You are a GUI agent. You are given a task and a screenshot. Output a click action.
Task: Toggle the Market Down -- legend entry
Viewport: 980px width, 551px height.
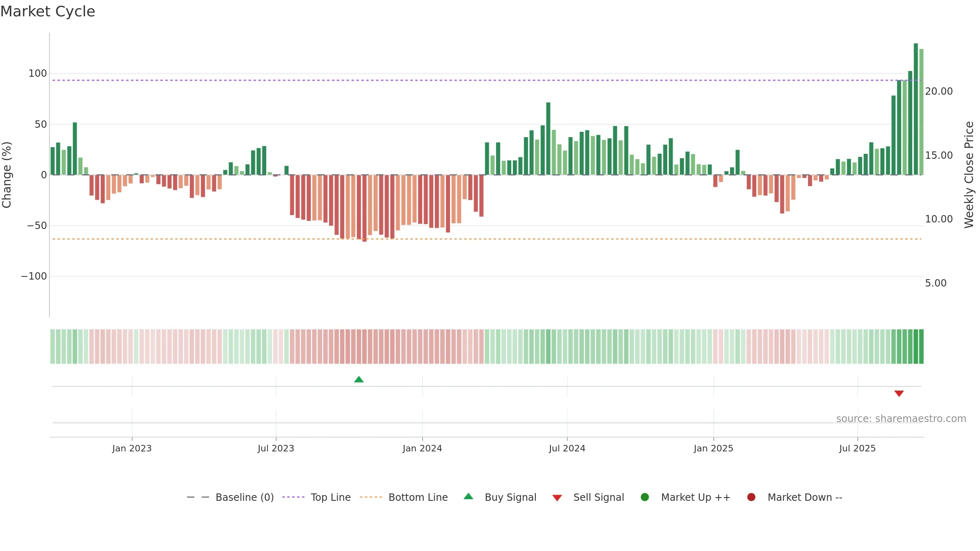pos(795,498)
